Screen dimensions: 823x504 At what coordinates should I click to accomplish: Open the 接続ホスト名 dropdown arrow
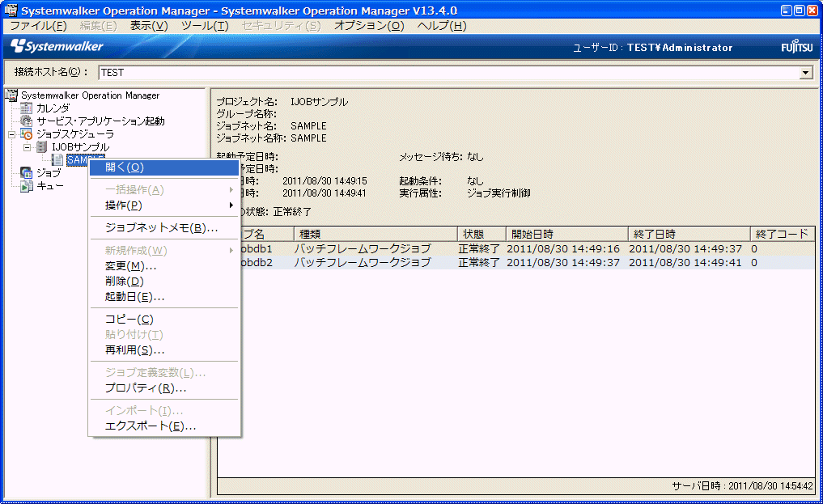806,72
